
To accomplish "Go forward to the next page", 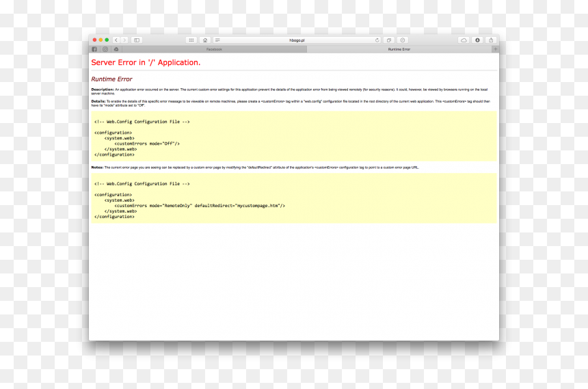I will tap(124, 40).
